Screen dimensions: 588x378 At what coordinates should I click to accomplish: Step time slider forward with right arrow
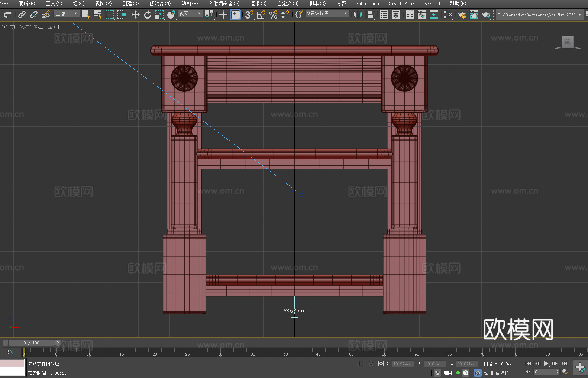58,343
